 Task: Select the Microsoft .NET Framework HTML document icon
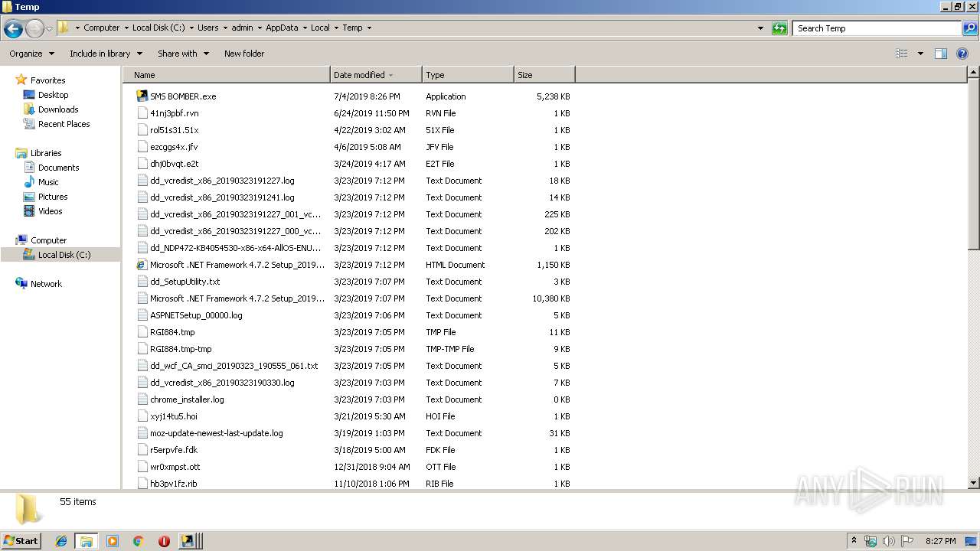point(142,265)
